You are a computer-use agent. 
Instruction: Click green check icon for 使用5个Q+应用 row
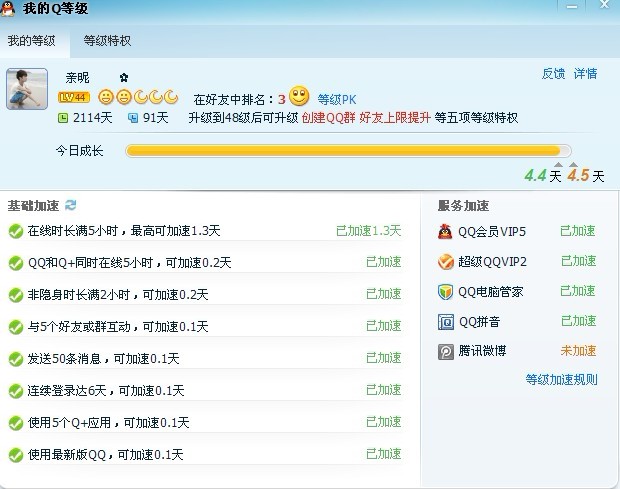pyautogui.click(x=16, y=423)
